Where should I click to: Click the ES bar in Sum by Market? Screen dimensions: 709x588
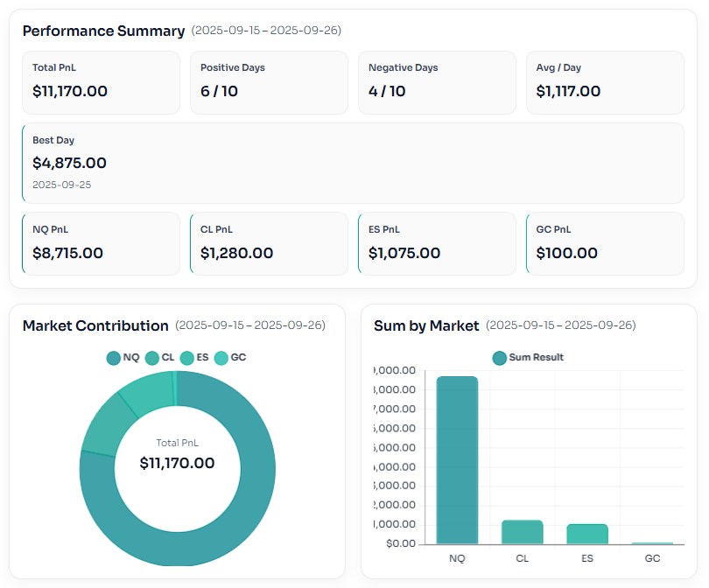point(586,533)
